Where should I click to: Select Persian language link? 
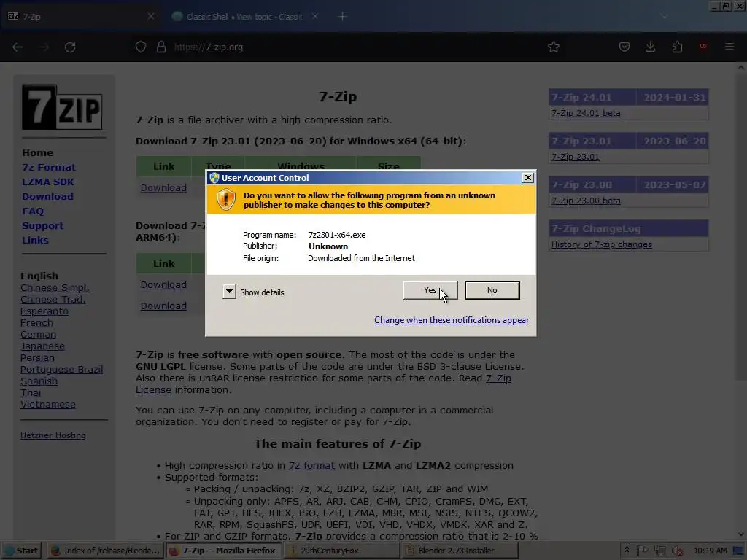point(38,357)
